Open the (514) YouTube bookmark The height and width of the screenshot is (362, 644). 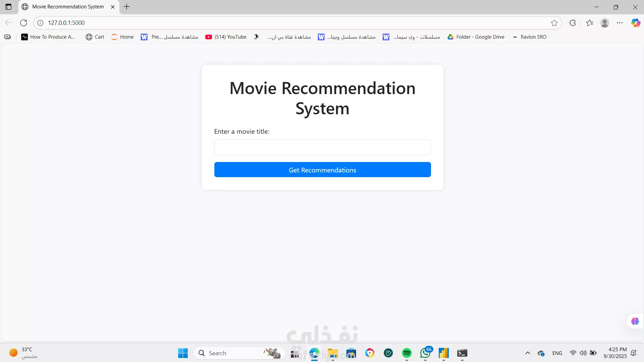click(226, 37)
